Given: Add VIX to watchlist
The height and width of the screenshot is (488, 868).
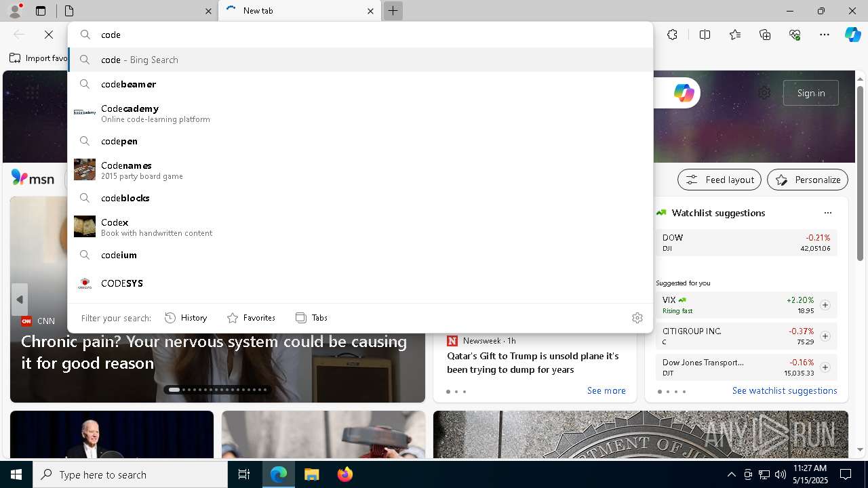Looking at the screenshot, I should [825, 305].
